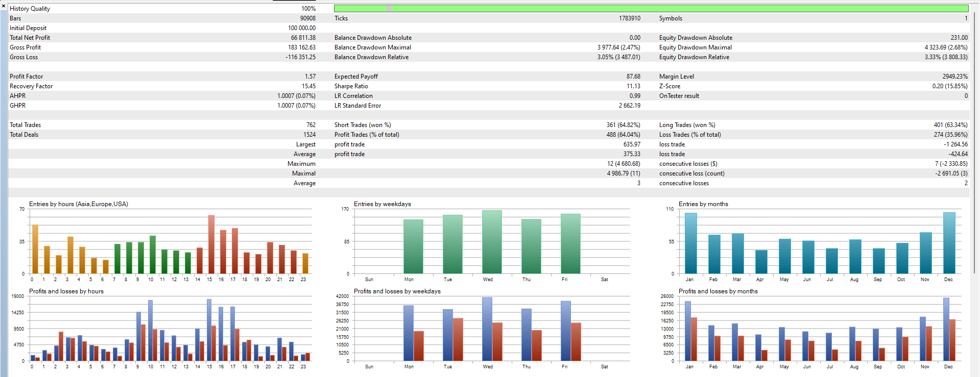Click the Expected Payoff value 87.68
980x377 pixels.
(633, 77)
